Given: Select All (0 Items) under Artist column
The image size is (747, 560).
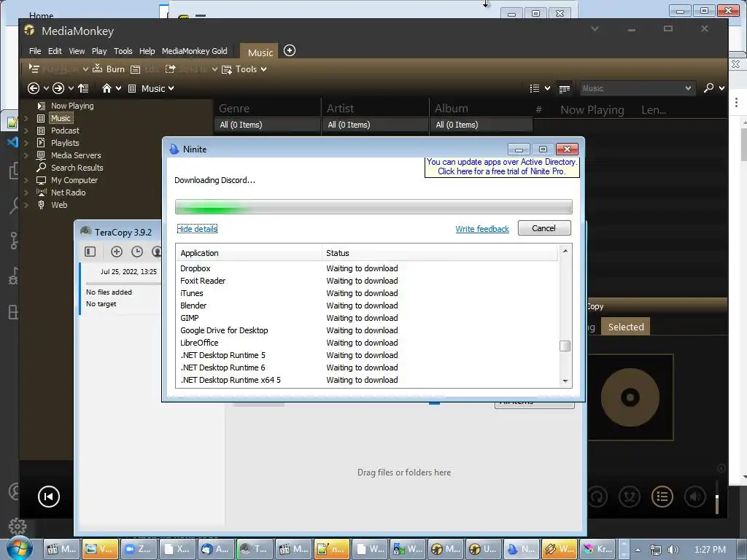Looking at the screenshot, I should click(x=375, y=125).
